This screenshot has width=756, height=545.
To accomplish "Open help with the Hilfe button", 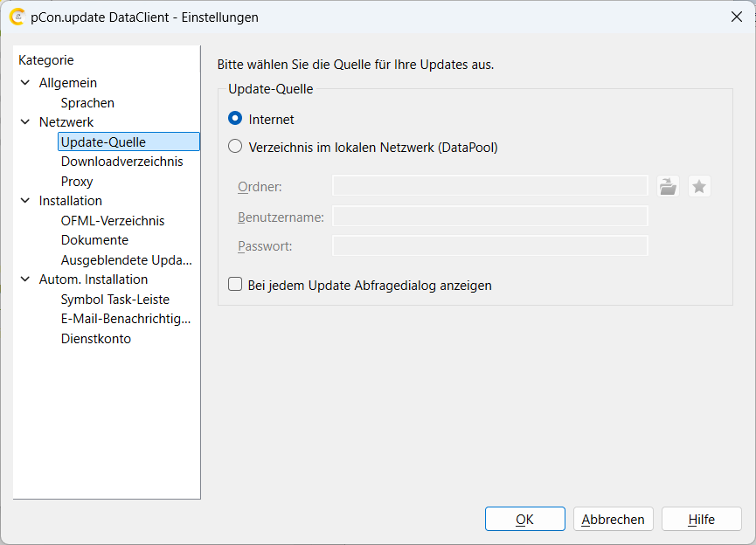I will [x=702, y=519].
